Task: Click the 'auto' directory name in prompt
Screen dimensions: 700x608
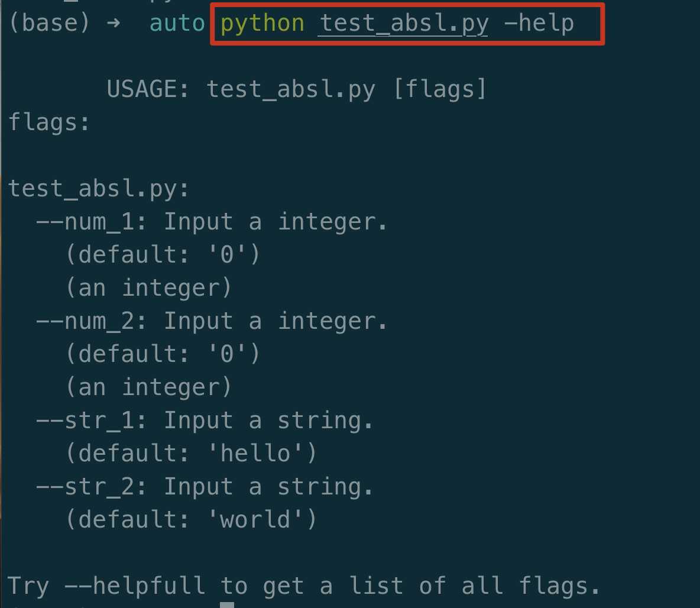Action: (177, 23)
